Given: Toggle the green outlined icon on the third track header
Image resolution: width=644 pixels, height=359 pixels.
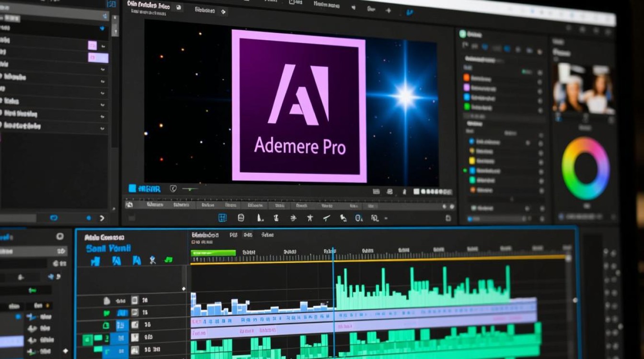Looking at the screenshot, I should coord(106,325).
